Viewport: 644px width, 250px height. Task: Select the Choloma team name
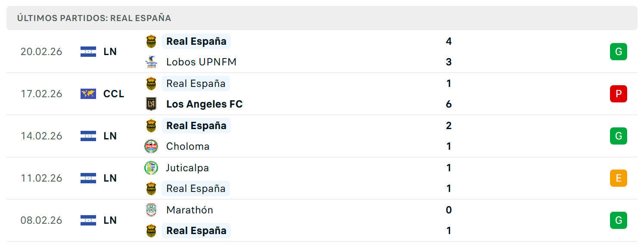pos(188,146)
